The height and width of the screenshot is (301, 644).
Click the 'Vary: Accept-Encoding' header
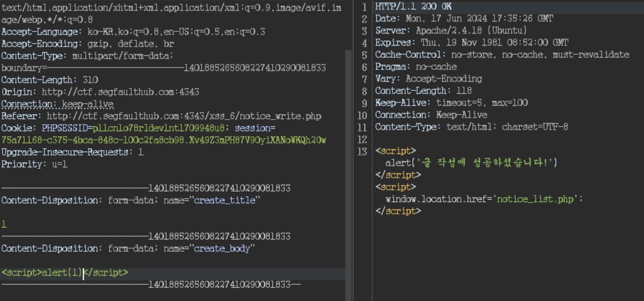[x=428, y=79]
